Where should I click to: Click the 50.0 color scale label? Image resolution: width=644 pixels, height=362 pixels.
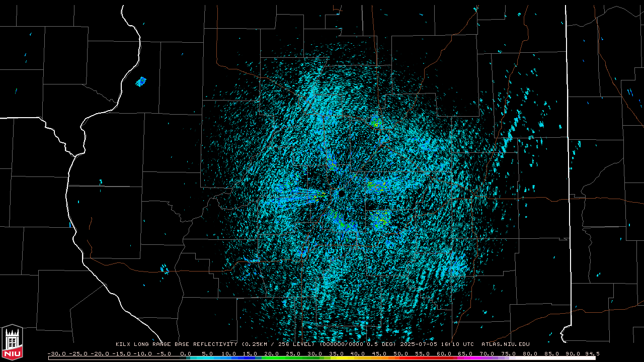401,354
